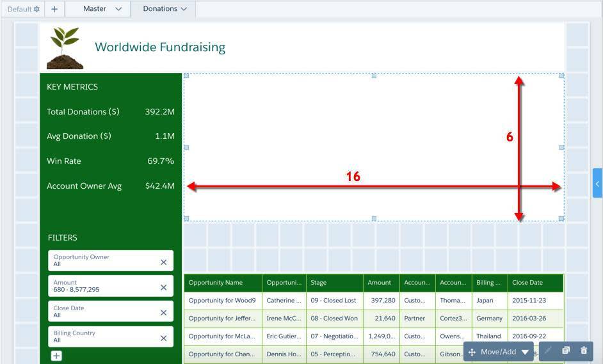Click the Avg Donation ($) metric
The image size is (603, 364).
tap(110, 136)
